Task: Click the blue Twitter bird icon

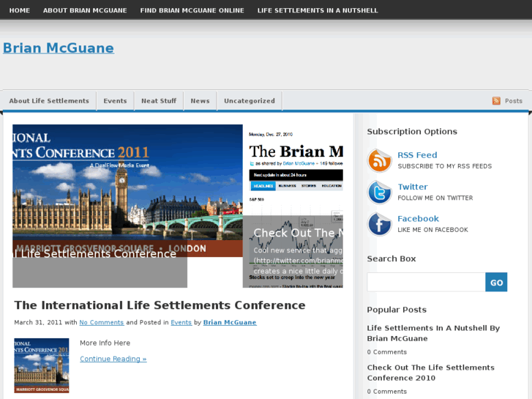Action: (x=379, y=193)
